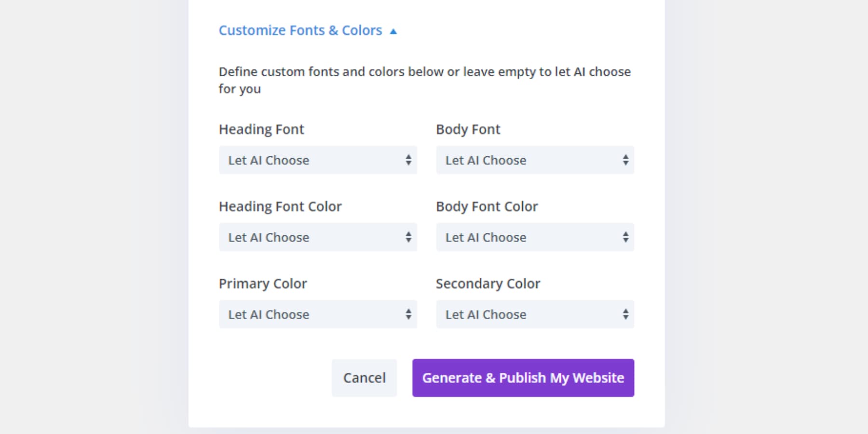The height and width of the screenshot is (434, 868).
Task: Open the Heading Font dropdown
Action: (318, 160)
